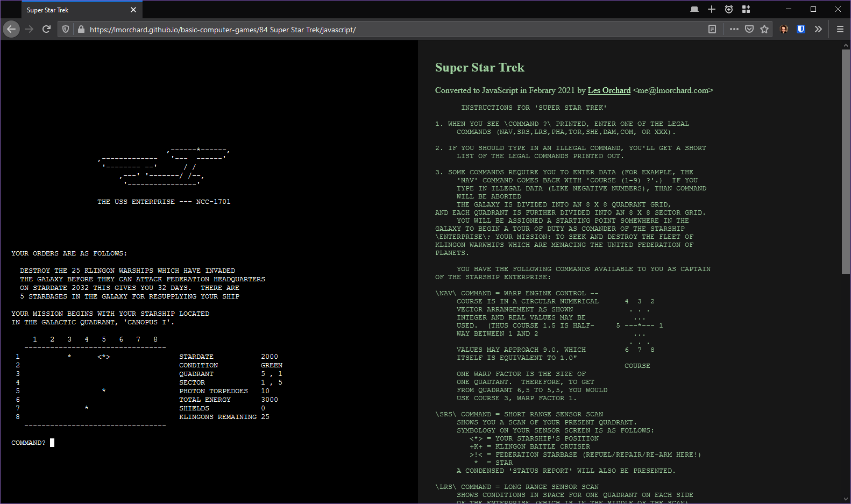Click the STARDATE value 2000
Screen dimensions: 851x504
click(x=270, y=357)
